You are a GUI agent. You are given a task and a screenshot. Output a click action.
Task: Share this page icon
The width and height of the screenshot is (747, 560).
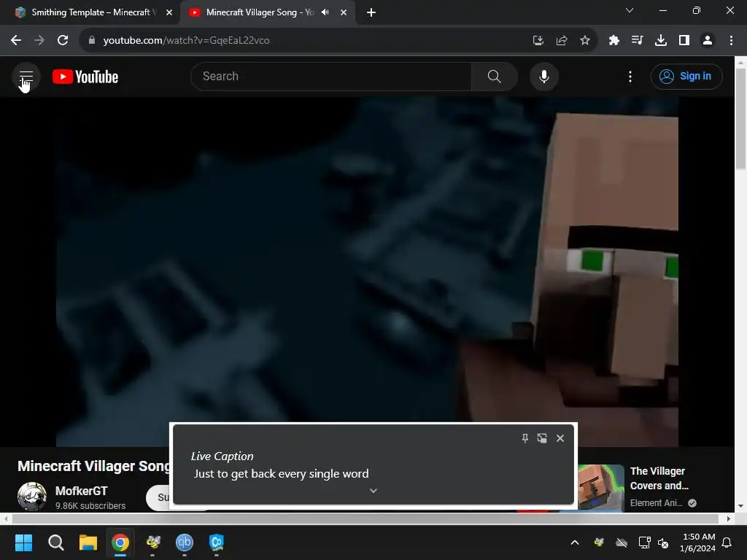pos(562,41)
